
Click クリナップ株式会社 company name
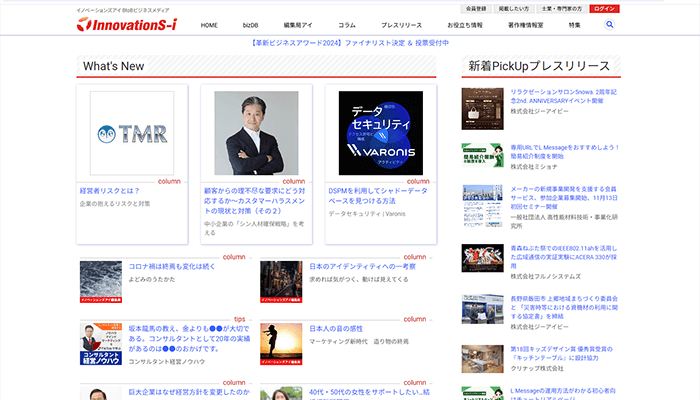537,368
